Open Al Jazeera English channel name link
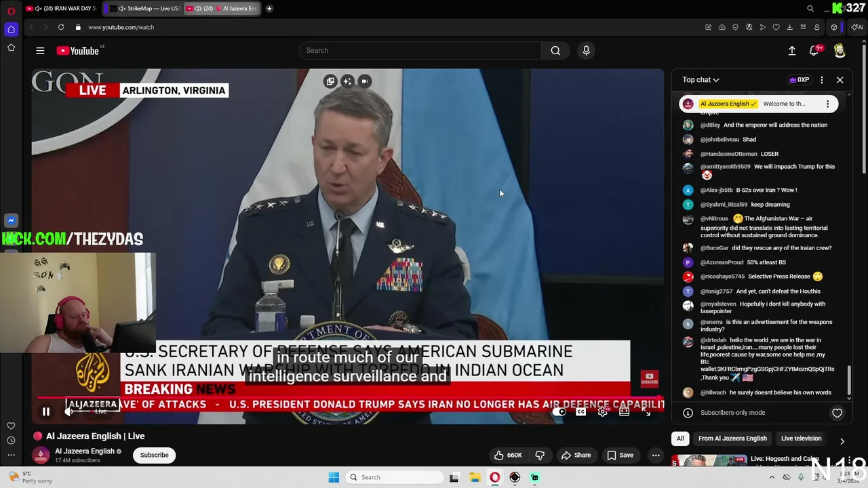Viewport: 868px width, 488px height. (85, 451)
